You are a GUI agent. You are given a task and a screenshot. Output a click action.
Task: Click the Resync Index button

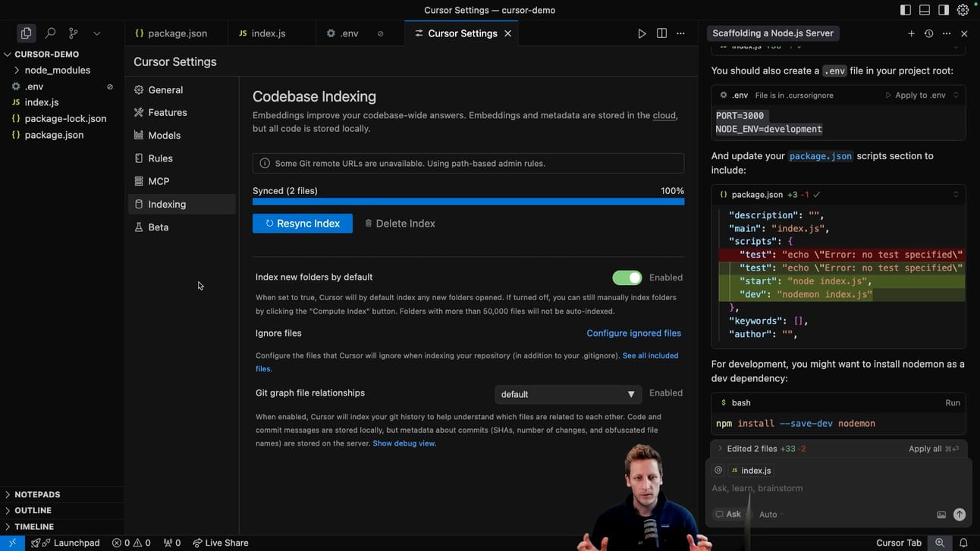coord(303,223)
